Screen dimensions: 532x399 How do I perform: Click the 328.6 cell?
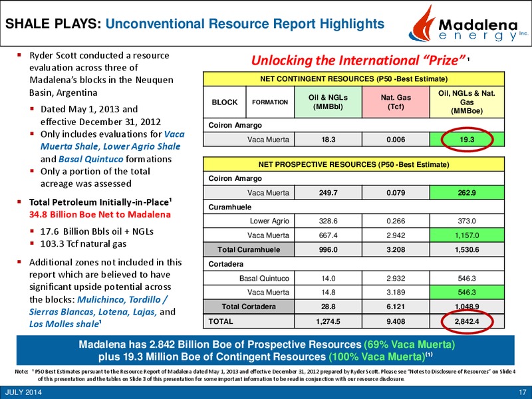(328, 221)
